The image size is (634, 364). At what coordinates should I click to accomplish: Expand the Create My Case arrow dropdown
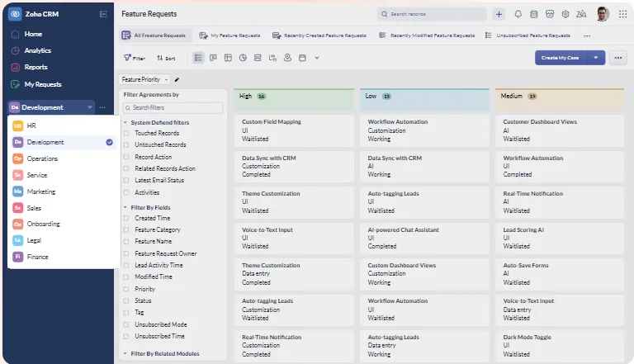[x=596, y=58]
